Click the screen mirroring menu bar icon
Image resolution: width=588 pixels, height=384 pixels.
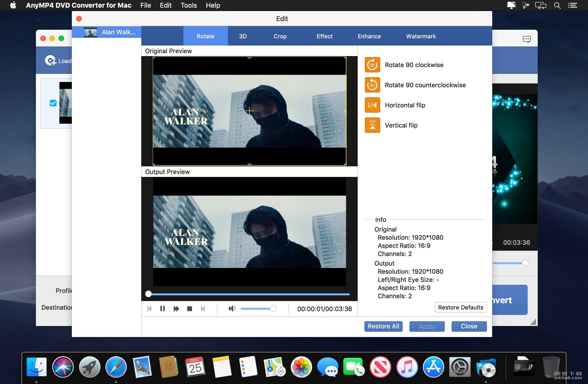click(541, 5)
